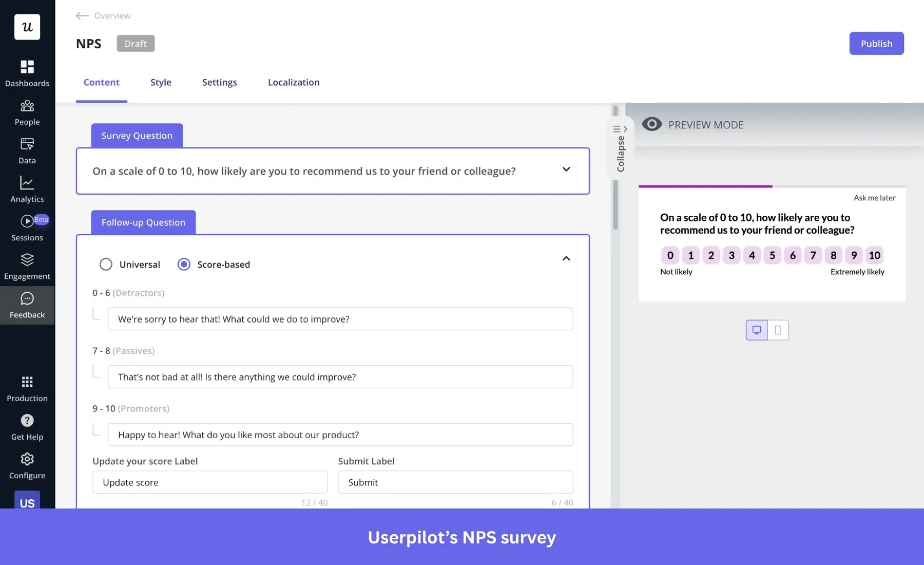This screenshot has width=924, height=565.
Task: Go to Analytics from the sidebar
Action: coord(27,189)
